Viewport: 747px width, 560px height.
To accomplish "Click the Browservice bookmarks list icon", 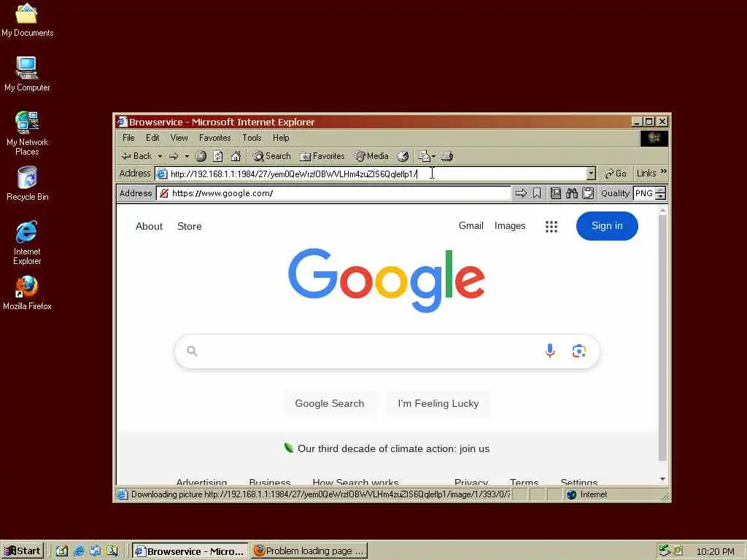I will (555, 193).
